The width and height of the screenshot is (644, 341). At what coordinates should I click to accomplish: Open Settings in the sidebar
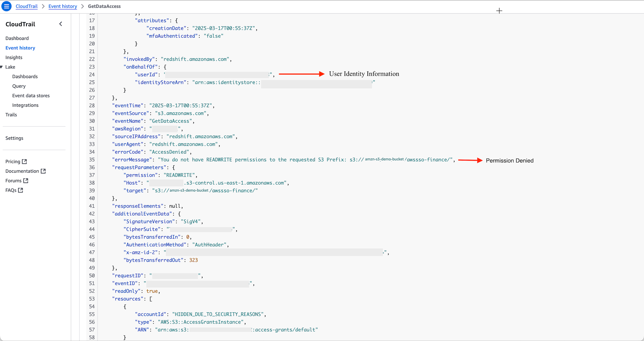click(x=14, y=138)
